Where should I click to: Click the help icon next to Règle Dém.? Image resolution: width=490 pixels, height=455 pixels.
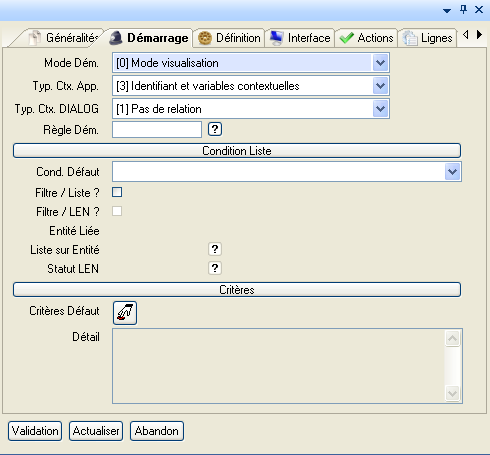pyautogui.click(x=215, y=129)
